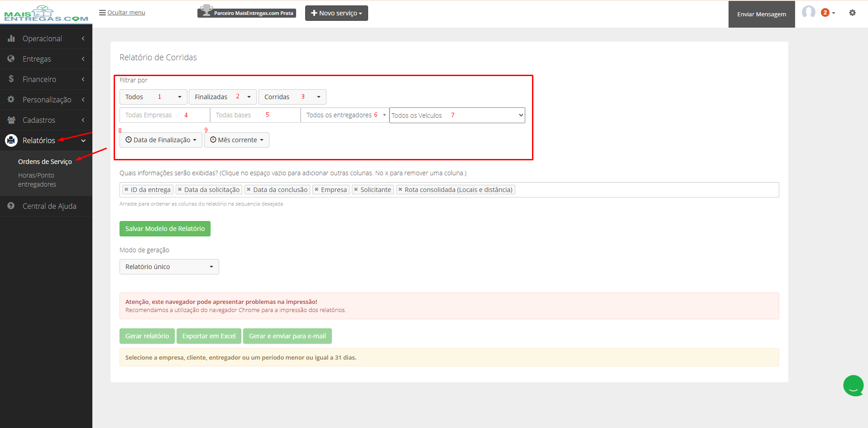Viewport: 868px width, 428px height.
Task: Click the Personalização gear icon
Action: pyautogui.click(x=11, y=100)
